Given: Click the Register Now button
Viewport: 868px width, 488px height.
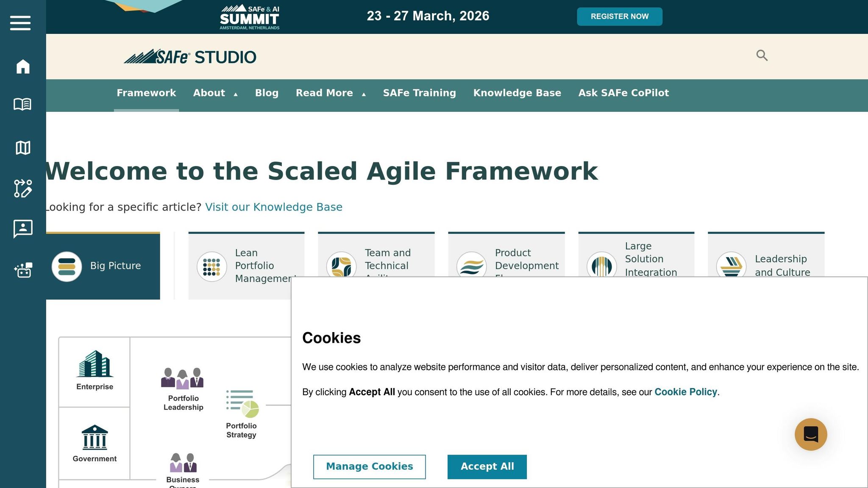Looking at the screenshot, I should pos(619,17).
